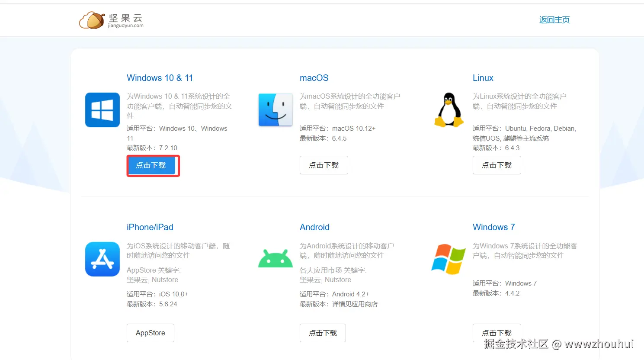Open the Windows 10 & 11 heading link
The image size is (644, 360).
pos(160,78)
